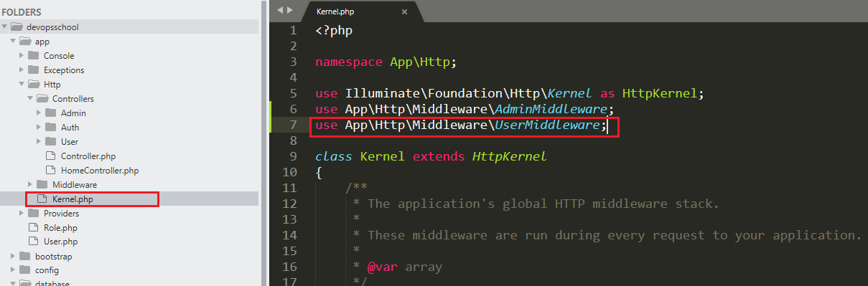
Task: Expand the Admin folder arrow
Action: click(x=39, y=113)
